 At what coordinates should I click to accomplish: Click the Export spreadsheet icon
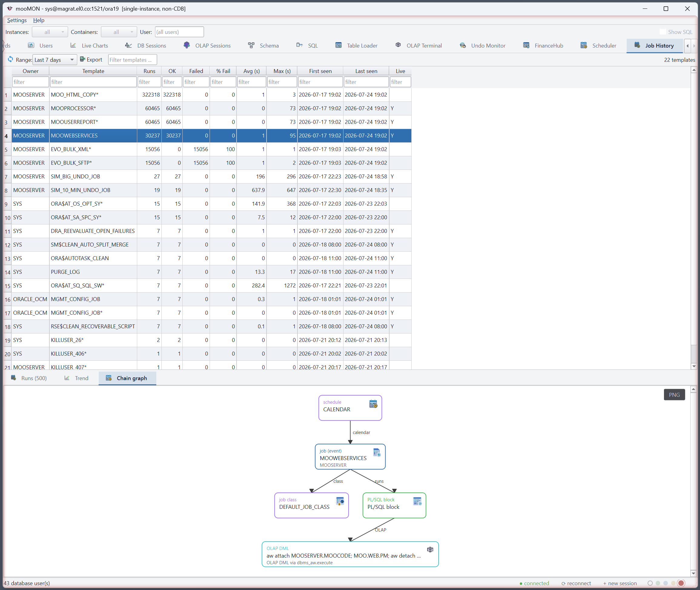coord(82,59)
